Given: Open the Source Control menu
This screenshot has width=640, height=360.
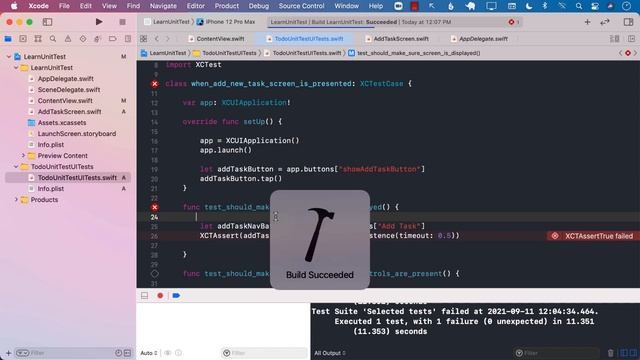Looking at the screenshot, I should (x=301, y=6).
